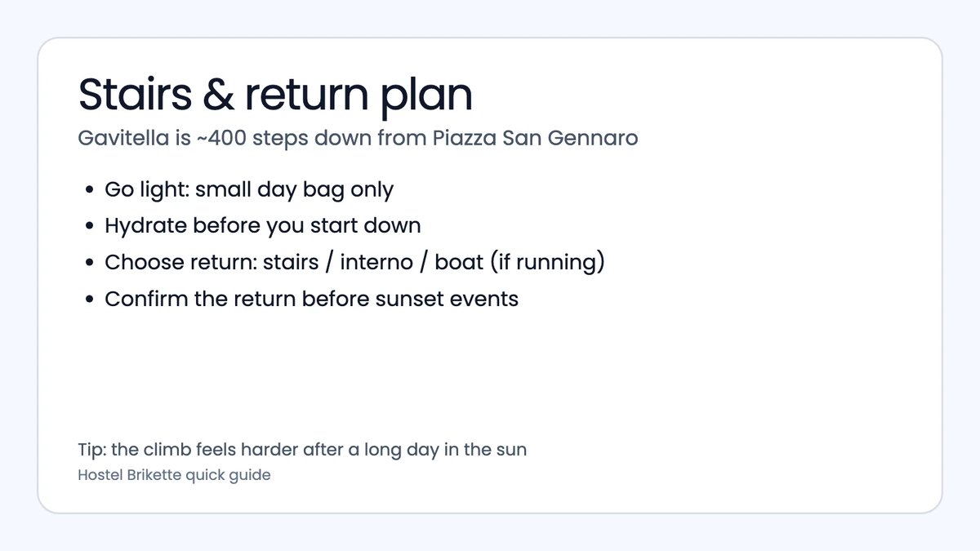Screen dimensions: 980x551
Task: Click the bullet dot before "Confirm the return"
Action: [x=89, y=300]
